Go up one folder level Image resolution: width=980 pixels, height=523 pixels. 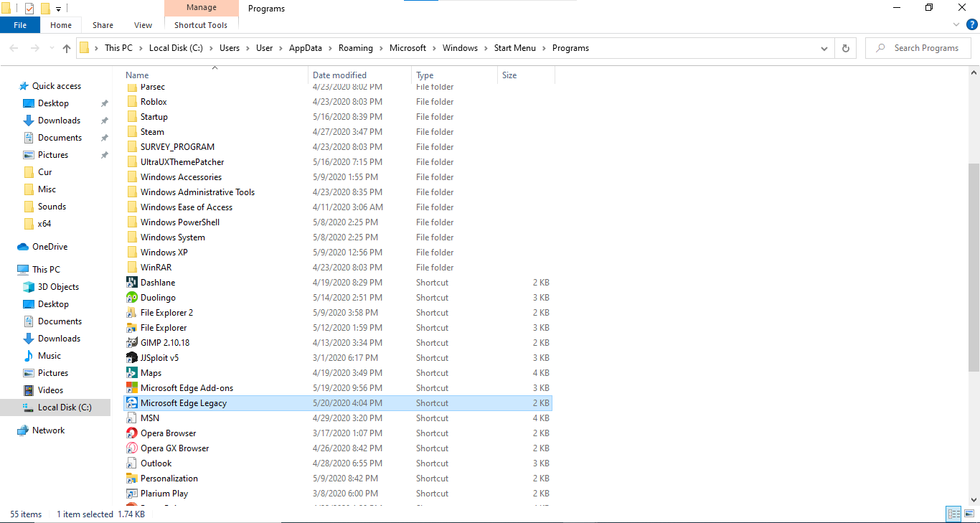[x=67, y=48]
